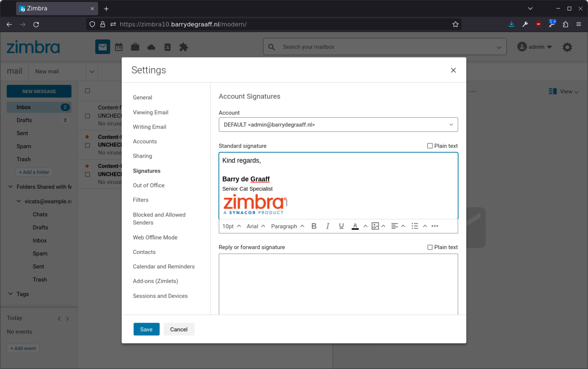Save the signature settings
This screenshot has width=588, height=369.
click(x=146, y=329)
